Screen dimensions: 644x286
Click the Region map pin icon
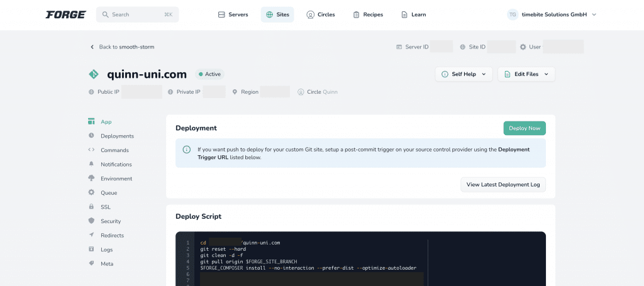click(x=235, y=92)
